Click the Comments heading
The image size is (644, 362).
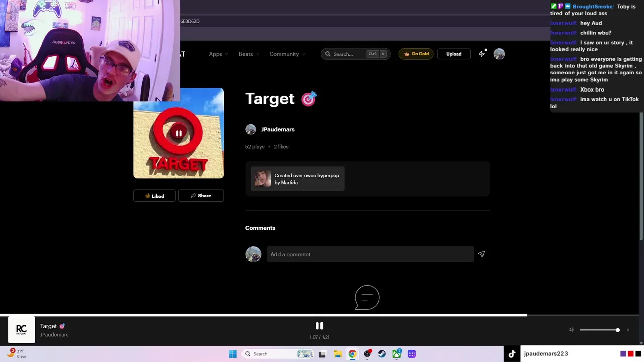click(260, 228)
